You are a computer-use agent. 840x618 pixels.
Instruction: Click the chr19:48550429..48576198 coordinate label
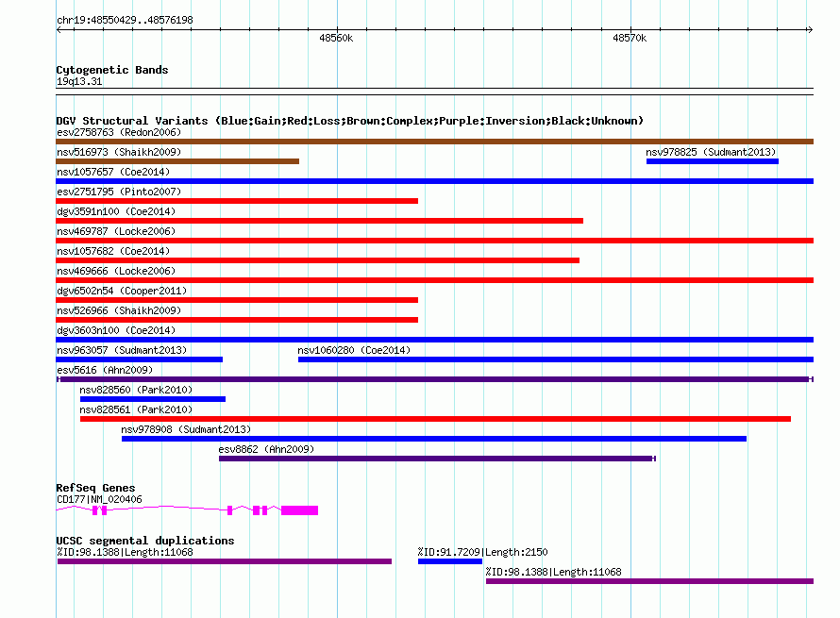(125, 20)
